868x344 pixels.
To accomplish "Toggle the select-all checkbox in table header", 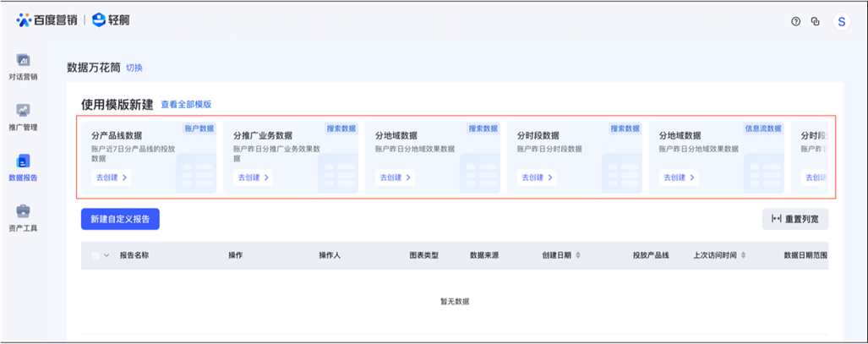I will tap(95, 254).
